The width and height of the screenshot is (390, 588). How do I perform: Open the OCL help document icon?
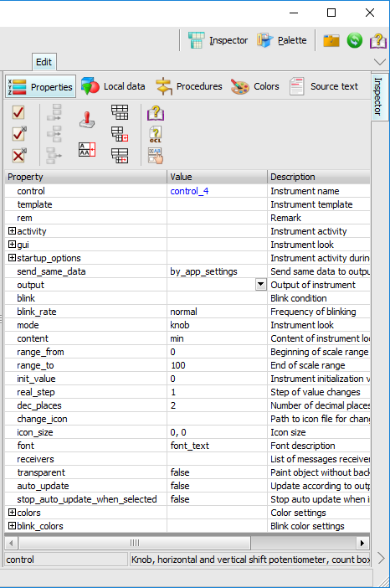pyautogui.click(x=156, y=134)
